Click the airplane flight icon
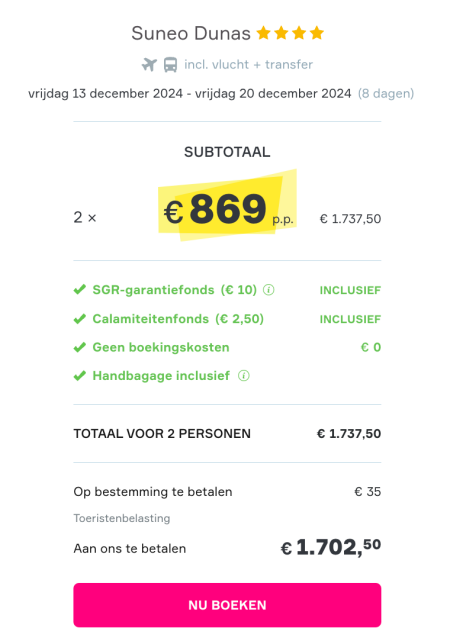The width and height of the screenshot is (450, 638). point(149,64)
